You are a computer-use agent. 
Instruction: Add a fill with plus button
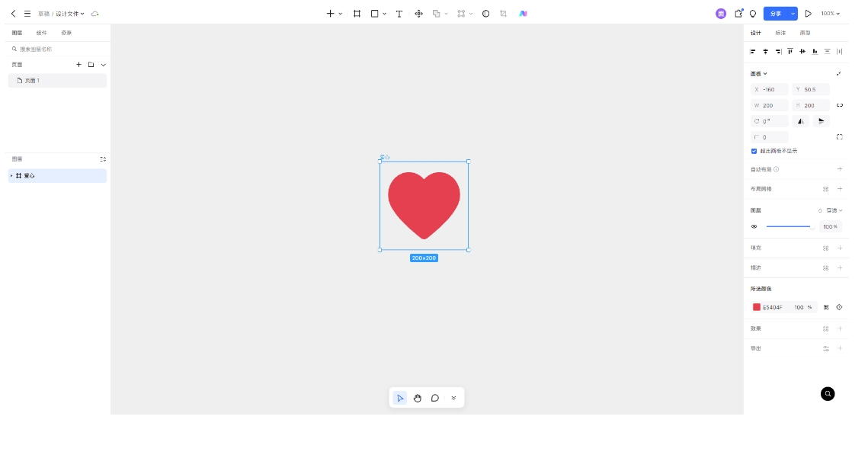pos(840,248)
